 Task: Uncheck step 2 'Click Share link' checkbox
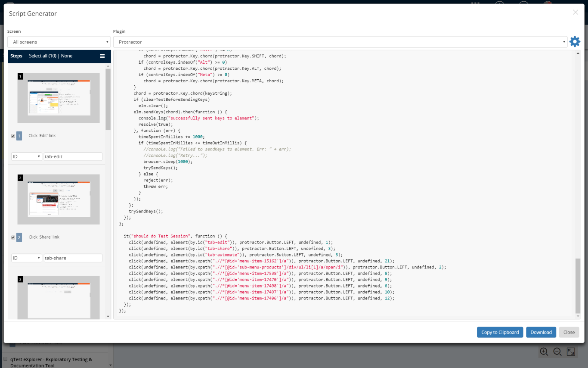click(x=13, y=237)
